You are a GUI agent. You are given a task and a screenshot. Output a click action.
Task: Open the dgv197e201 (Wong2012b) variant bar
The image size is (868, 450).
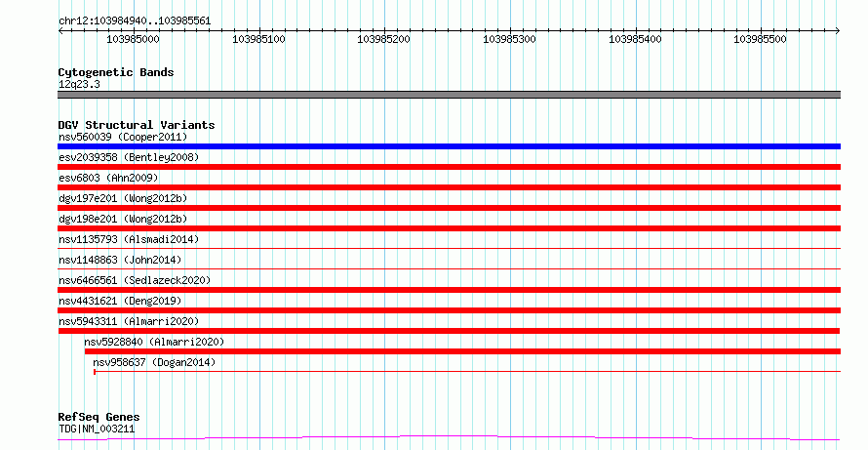(449, 208)
